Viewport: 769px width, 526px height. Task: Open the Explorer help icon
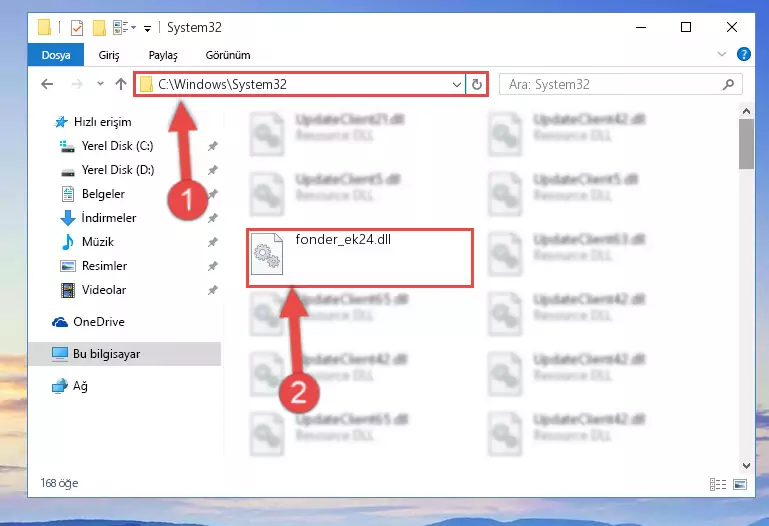(743, 54)
